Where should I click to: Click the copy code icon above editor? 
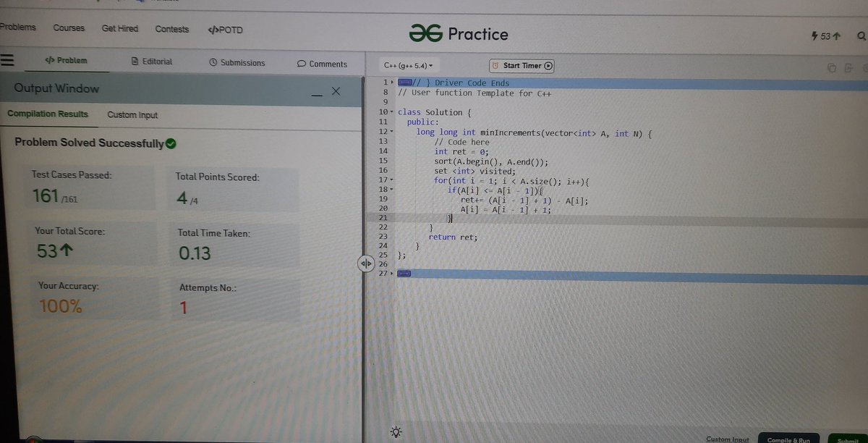[x=832, y=68]
